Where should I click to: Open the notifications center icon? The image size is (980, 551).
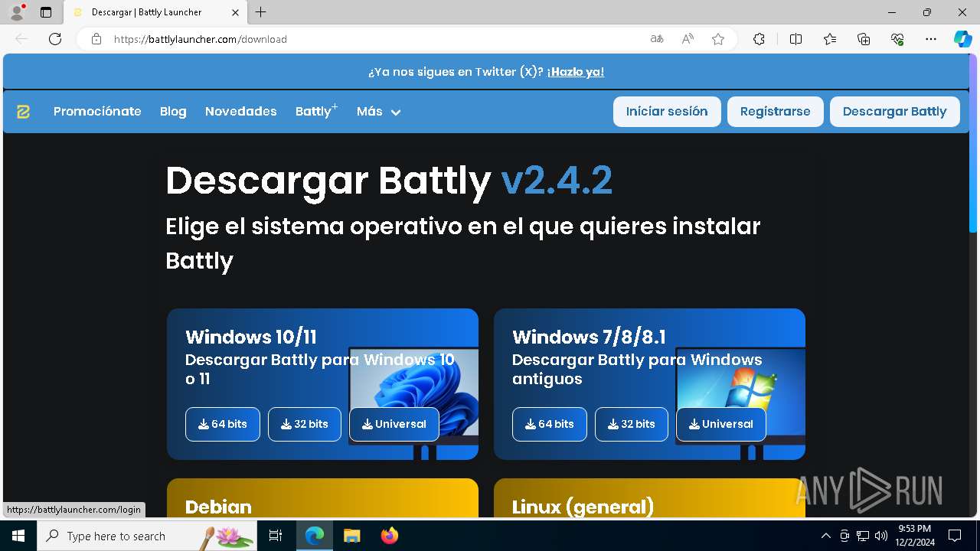[955, 536]
